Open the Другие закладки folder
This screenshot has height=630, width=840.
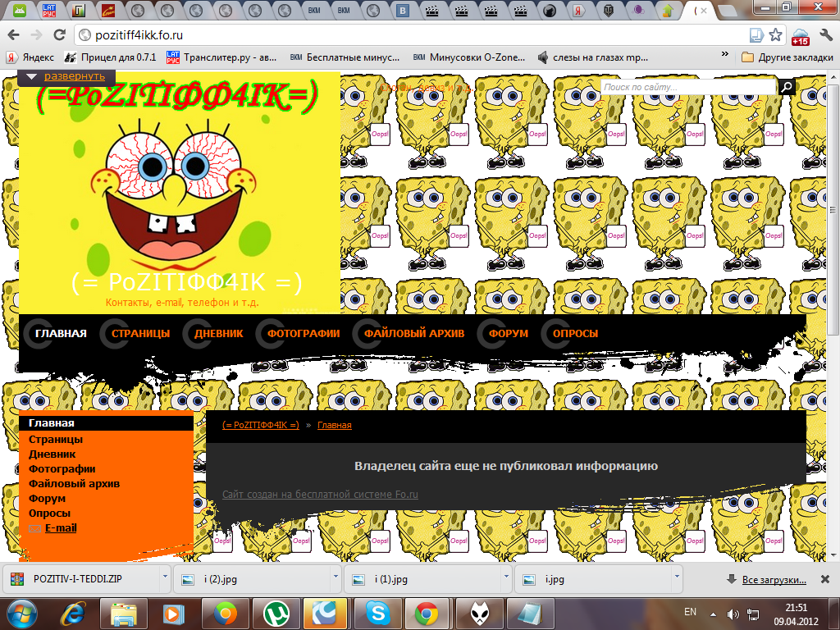[x=787, y=57]
